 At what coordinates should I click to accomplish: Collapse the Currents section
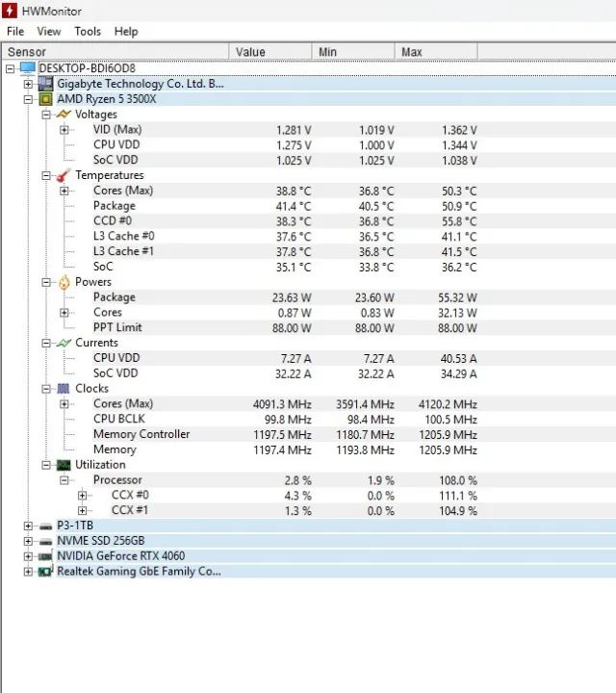[46, 344]
